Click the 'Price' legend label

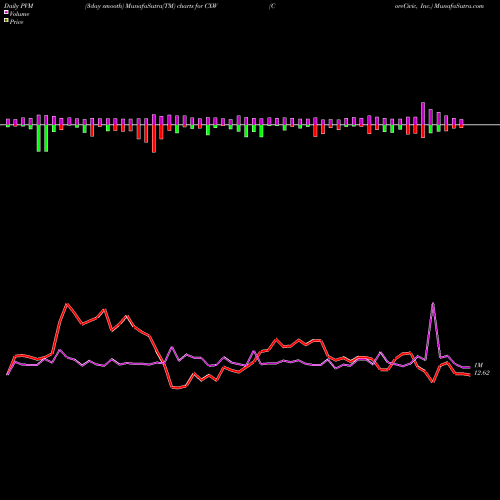click(x=16, y=22)
